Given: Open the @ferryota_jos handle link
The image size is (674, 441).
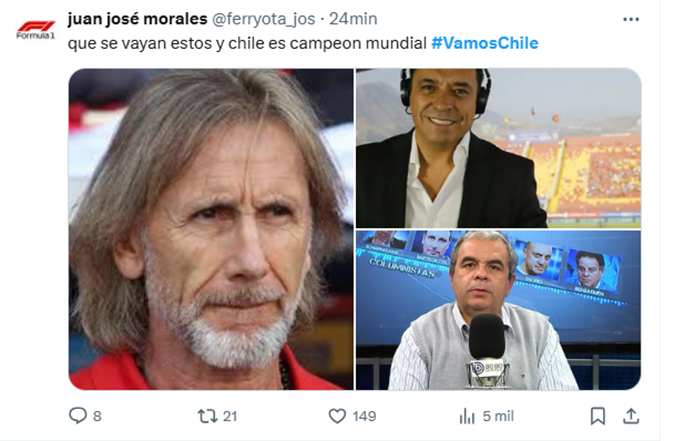Looking at the screenshot, I should pos(263,19).
